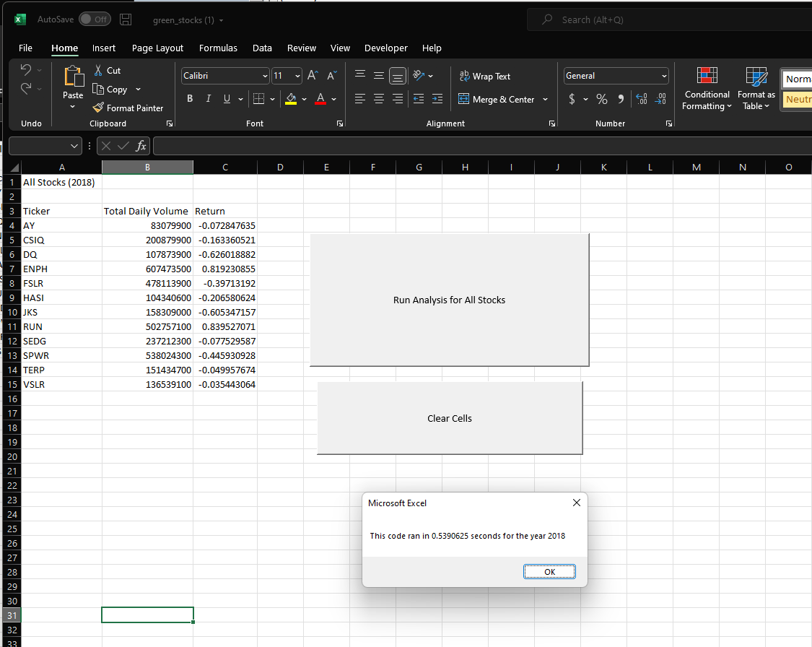Switch to the Developer tab
Image resolution: width=812 pixels, height=647 pixels.
coord(386,48)
